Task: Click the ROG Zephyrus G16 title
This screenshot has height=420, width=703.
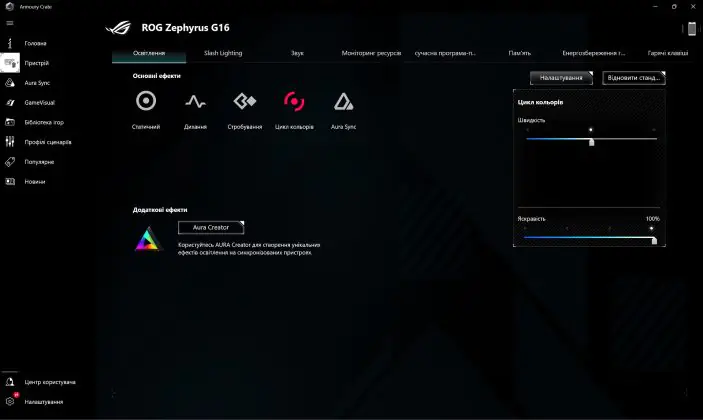Action: click(x=185, y=28)
